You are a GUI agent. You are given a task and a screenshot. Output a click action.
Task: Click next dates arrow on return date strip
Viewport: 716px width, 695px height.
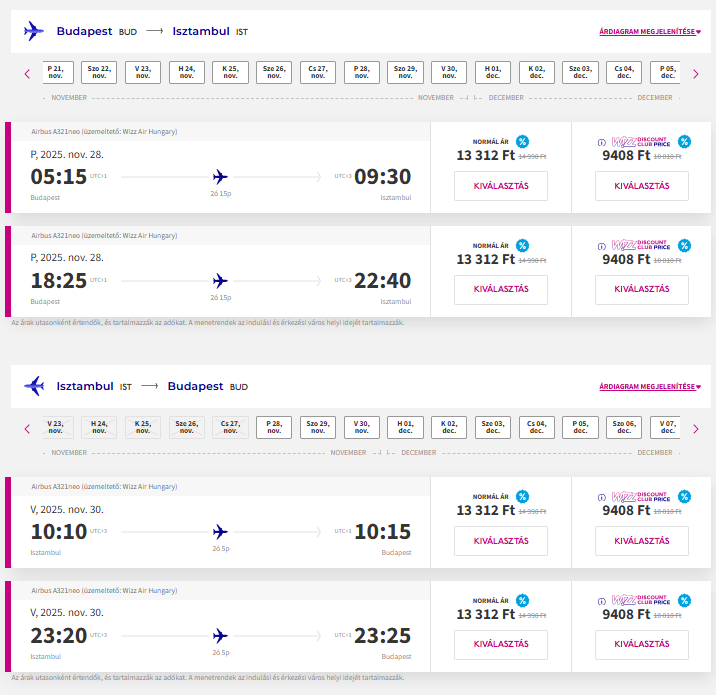[695, 428]
